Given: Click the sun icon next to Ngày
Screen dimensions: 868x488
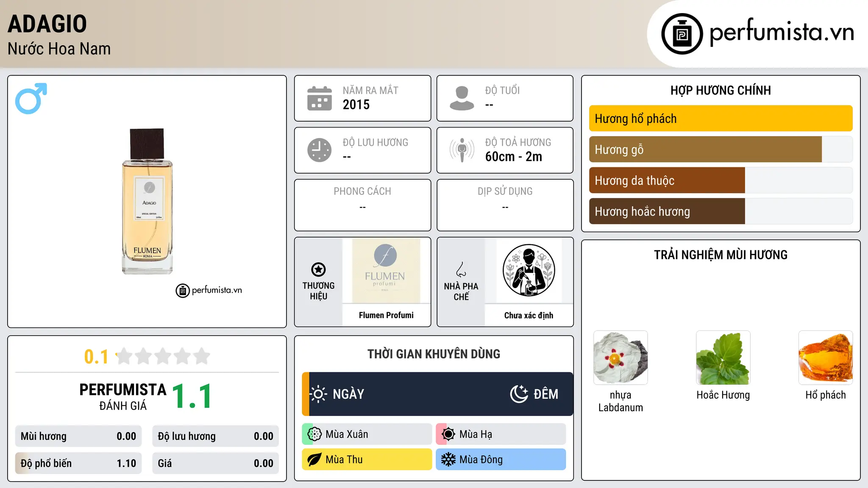Looking at the screenshot, I should click(x=318, y=394).
